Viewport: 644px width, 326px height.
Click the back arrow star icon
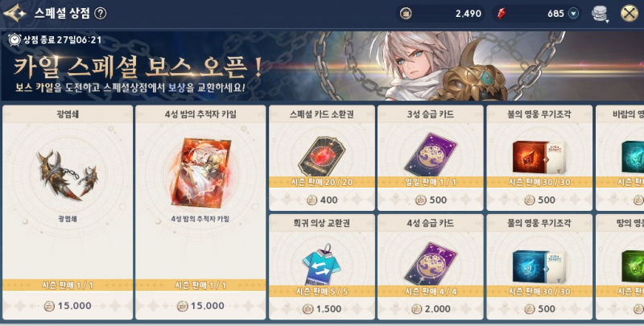14,13
